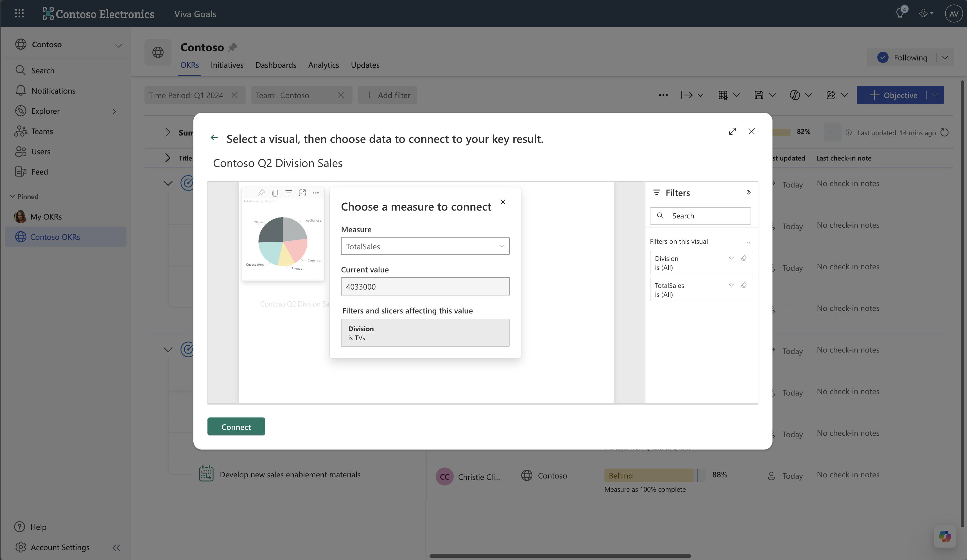The width and height of the screenshot is (967, 560).
Task: Expand the Title column row
Action: (x=167, y=158)
